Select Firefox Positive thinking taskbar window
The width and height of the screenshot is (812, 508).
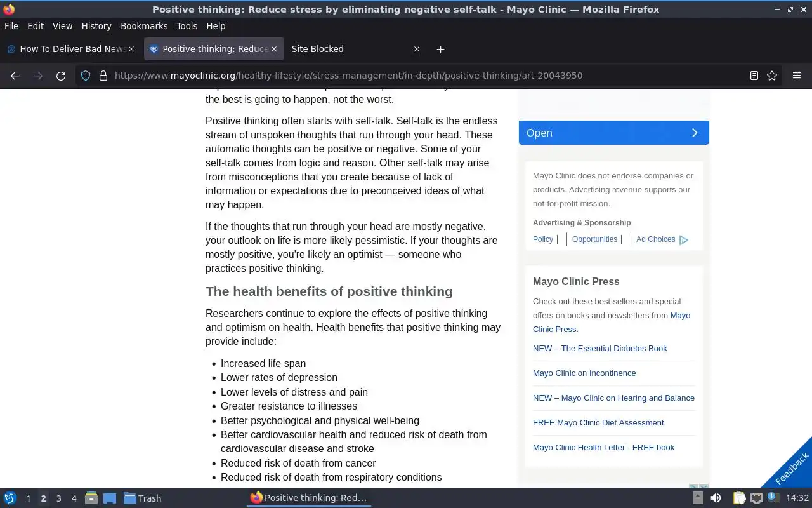click(309, 498)
